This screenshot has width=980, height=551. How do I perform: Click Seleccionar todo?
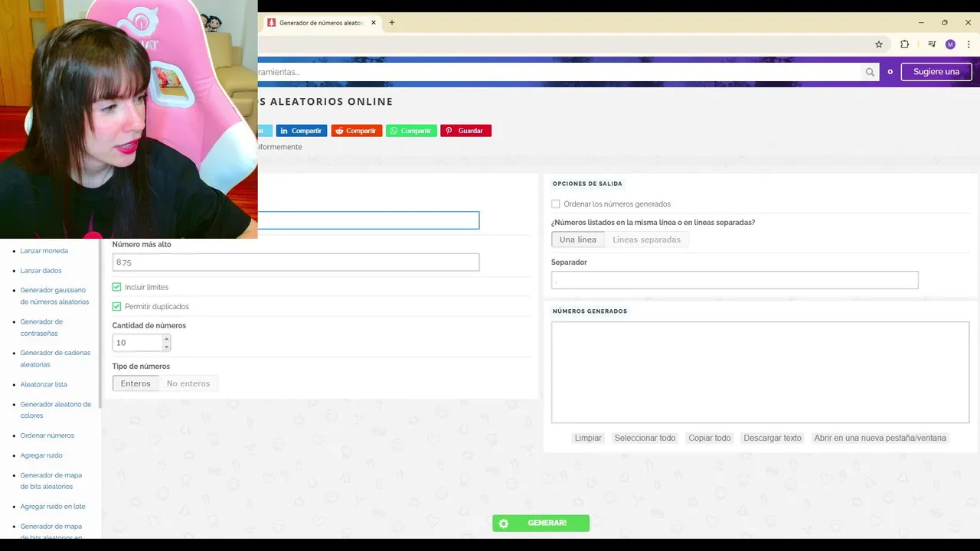(x=645, y=439)
